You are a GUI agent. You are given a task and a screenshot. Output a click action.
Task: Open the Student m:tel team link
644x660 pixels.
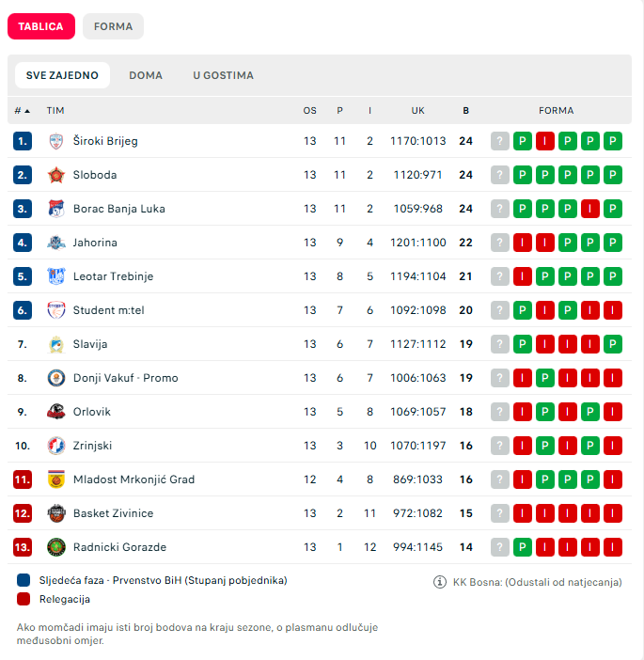coord(108,310)
